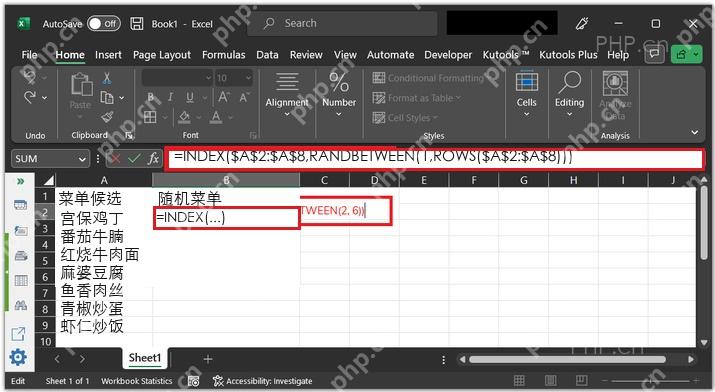
Task: Click in the formula bar
Action: point(435,159)
